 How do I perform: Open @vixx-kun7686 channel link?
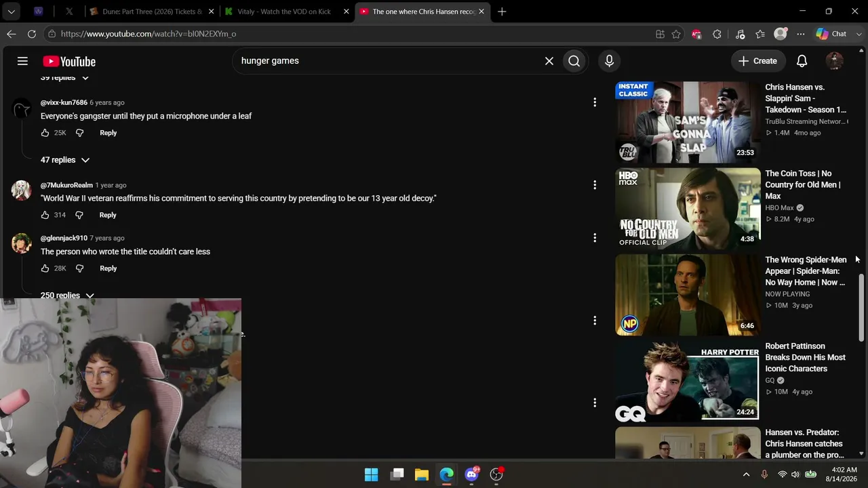click(64, 102)
